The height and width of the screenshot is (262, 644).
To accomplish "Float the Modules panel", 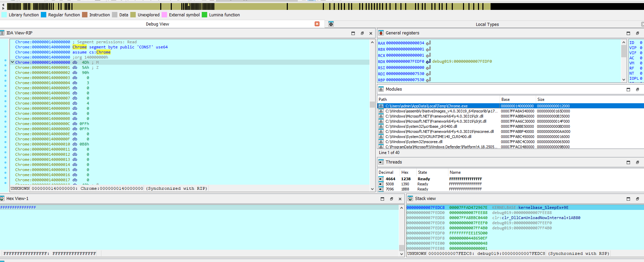I will [x=637, y=90].
